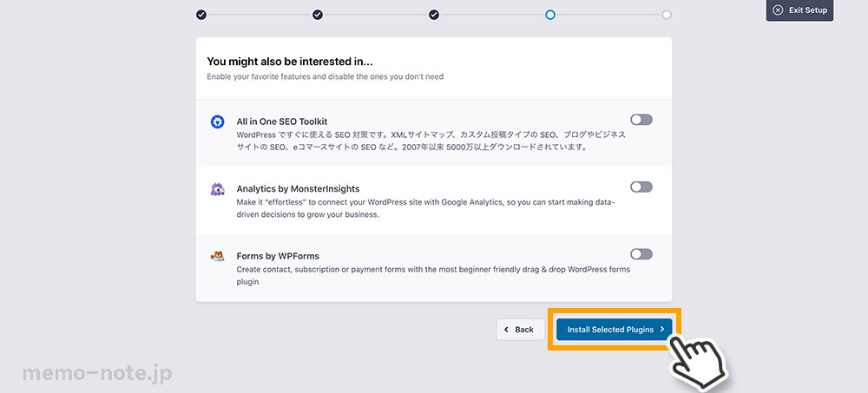Click the Forms by WPForms title
The image size is (868, 393).
[278, 256]
